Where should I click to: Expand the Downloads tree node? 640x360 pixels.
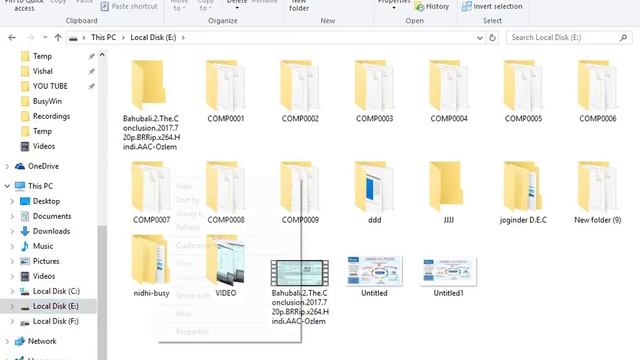pos(12,231)
